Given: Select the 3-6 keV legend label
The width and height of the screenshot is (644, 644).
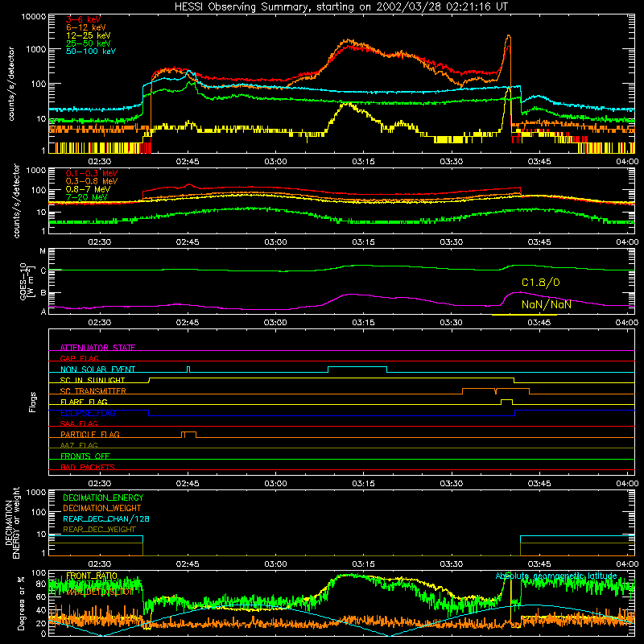Looking at the screenshot, I should point(83,19).
